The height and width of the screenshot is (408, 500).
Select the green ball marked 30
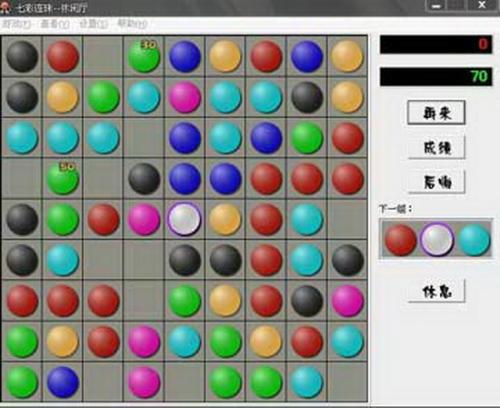click(x=144, y=57)
